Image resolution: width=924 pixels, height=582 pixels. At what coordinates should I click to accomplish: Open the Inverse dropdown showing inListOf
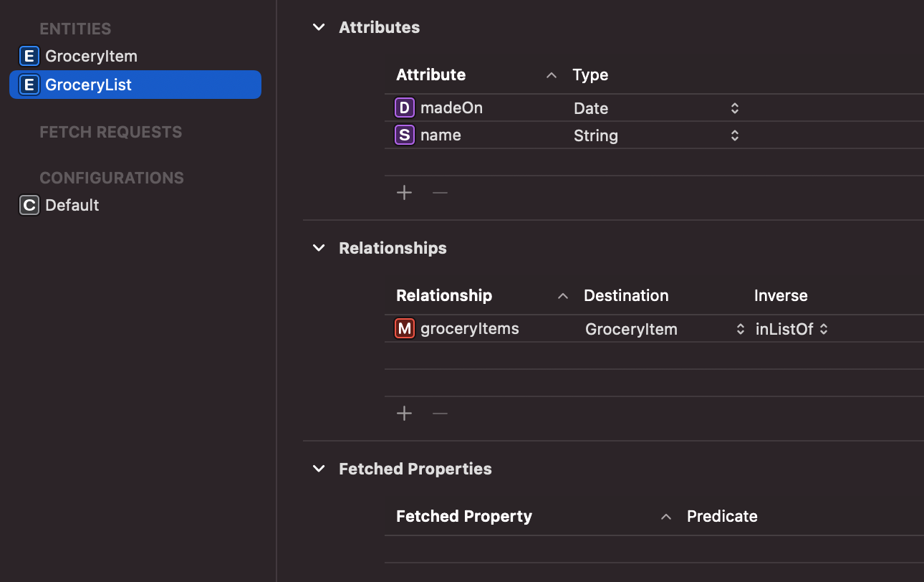(x=824, y=329)
